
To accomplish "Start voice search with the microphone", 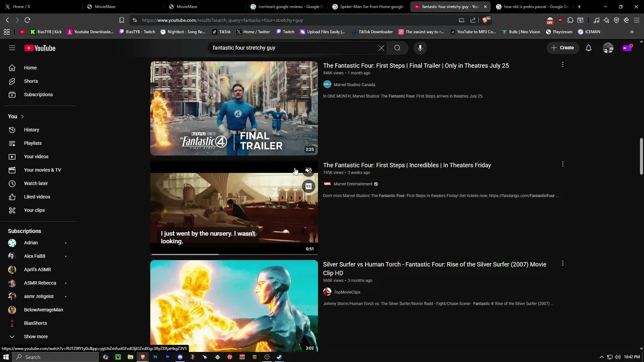I will point(420,48).
